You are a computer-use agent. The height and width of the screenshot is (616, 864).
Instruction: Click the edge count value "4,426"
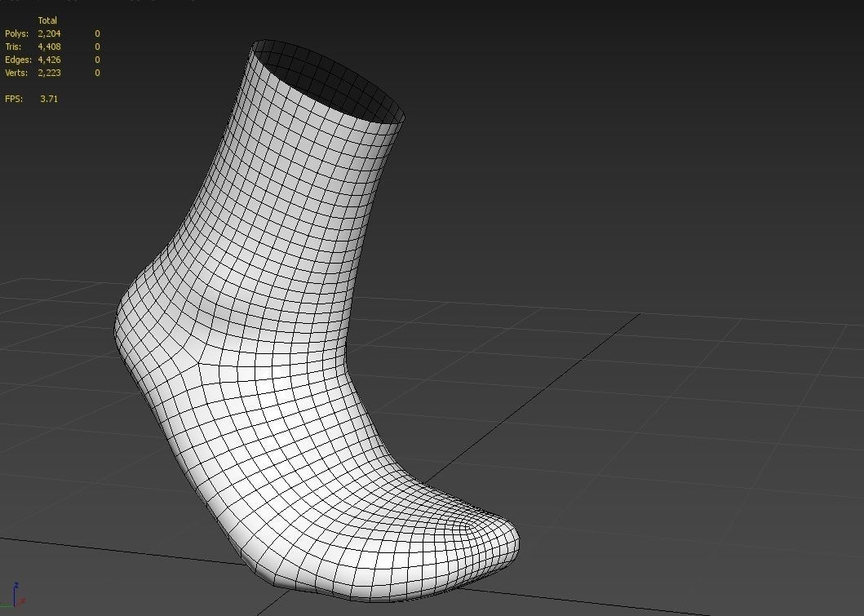49,60
